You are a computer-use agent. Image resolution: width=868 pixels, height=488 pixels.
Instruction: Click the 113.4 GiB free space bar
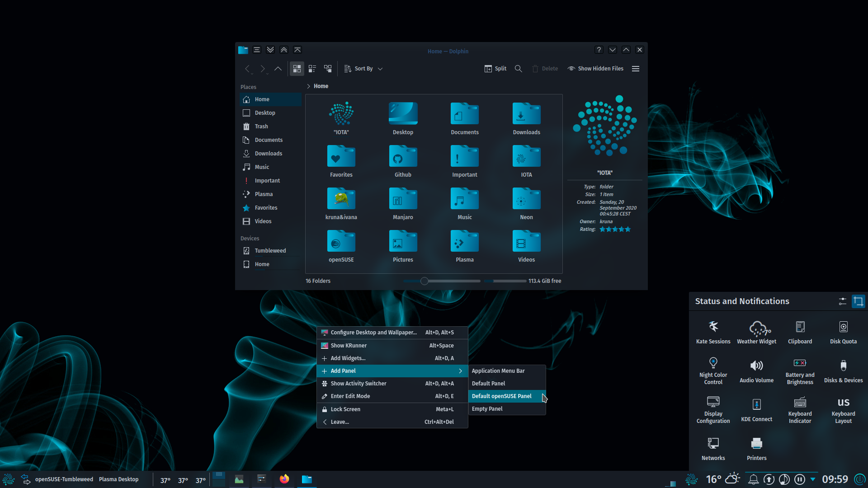click(x=505, y=281)
